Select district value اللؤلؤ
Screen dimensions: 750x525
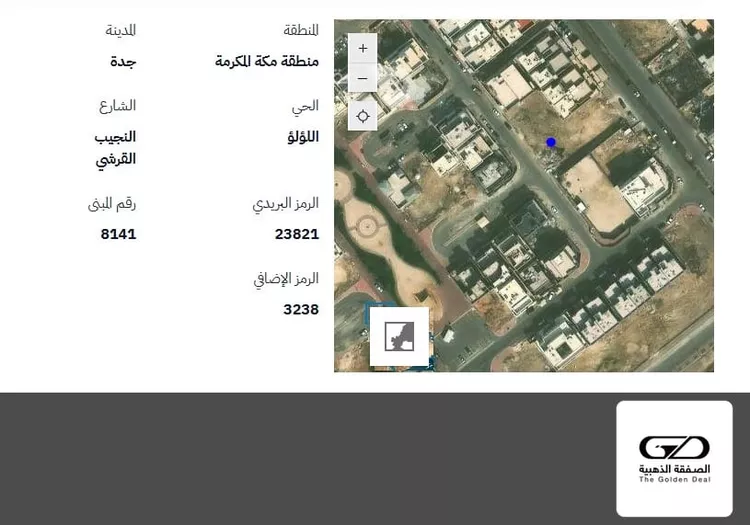pos(303,137)
